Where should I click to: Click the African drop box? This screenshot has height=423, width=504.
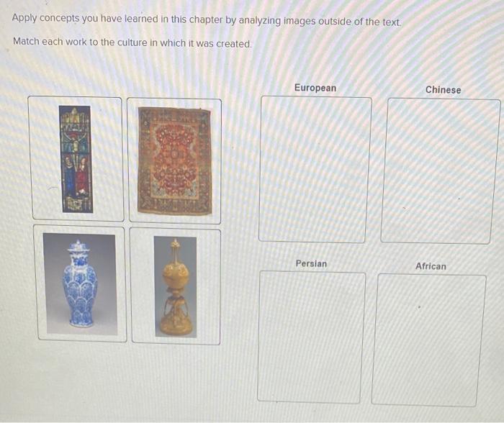[x=428, y=340]
